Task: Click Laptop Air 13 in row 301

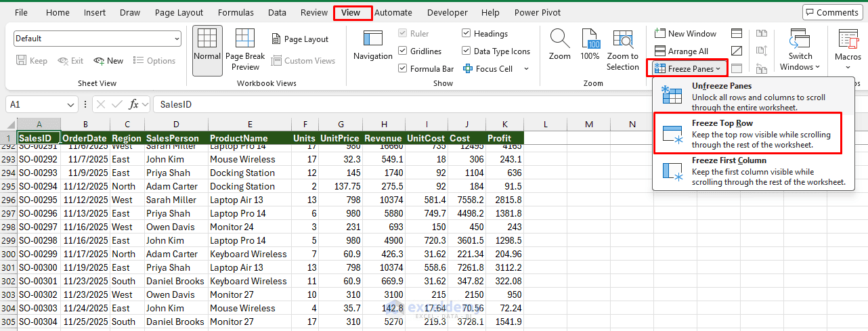Action: click(x=249, y=267)
